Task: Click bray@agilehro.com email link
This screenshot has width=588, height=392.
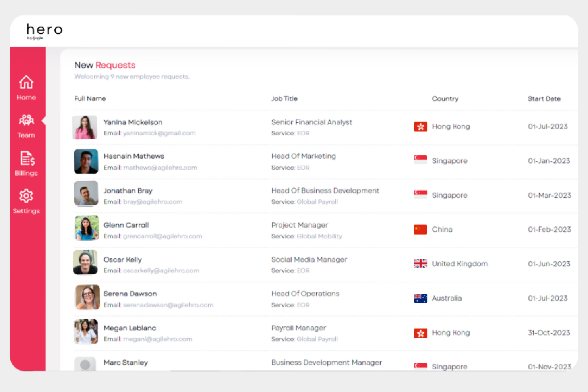Action: (x=153, y=201)
